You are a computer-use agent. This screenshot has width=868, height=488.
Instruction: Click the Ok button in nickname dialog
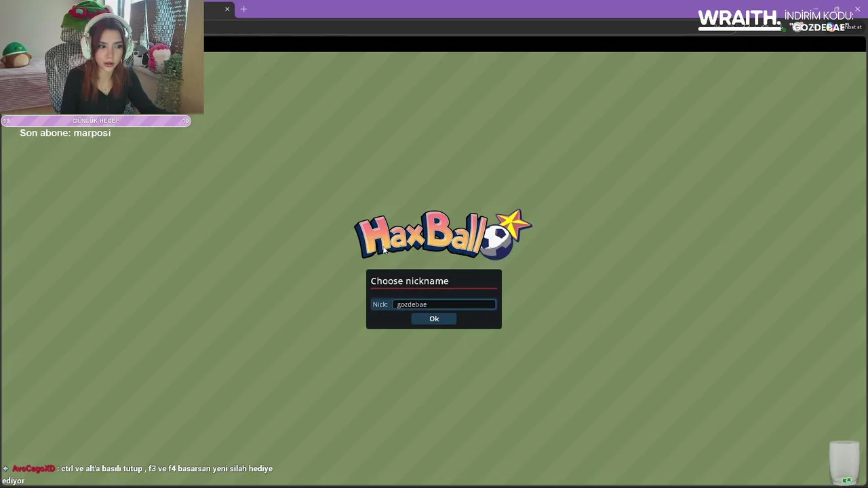point(434,319)
